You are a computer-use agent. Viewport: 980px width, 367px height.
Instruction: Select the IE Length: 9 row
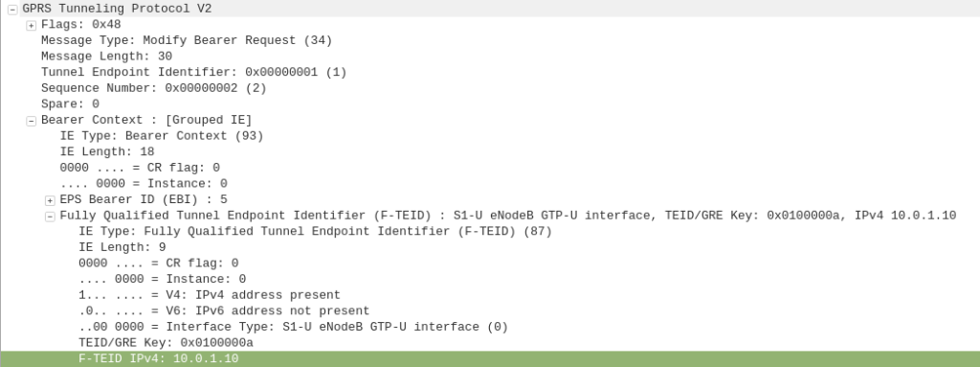(x=122, y=247)
